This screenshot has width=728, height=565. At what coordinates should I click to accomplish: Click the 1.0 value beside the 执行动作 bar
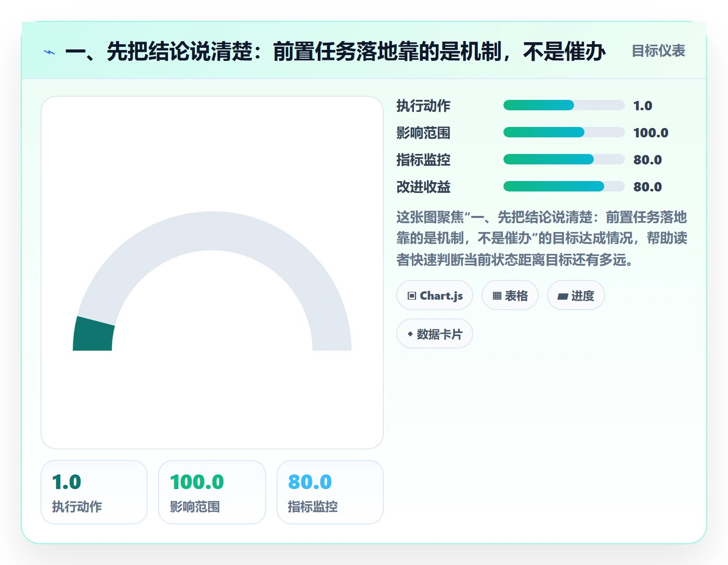tap(643, 106)
